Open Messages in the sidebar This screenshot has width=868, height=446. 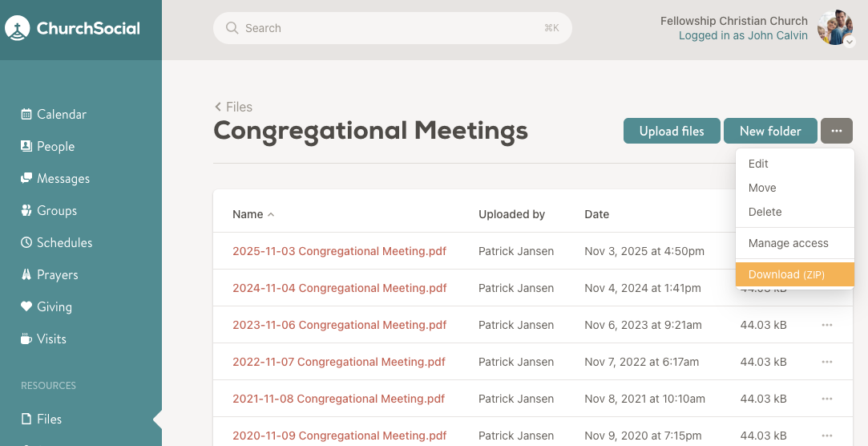coord(63,178)
